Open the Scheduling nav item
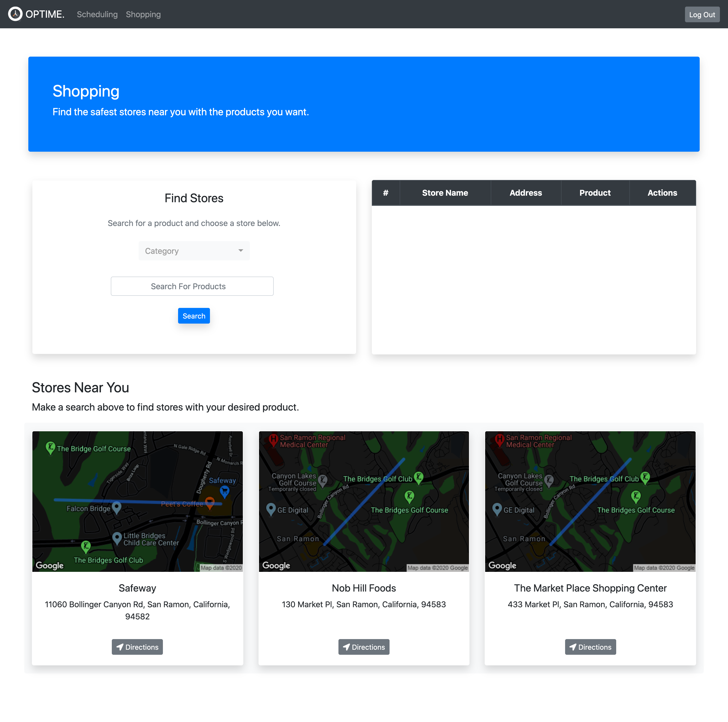This screenshot has width=728, height=722. (x=97, y=14)
